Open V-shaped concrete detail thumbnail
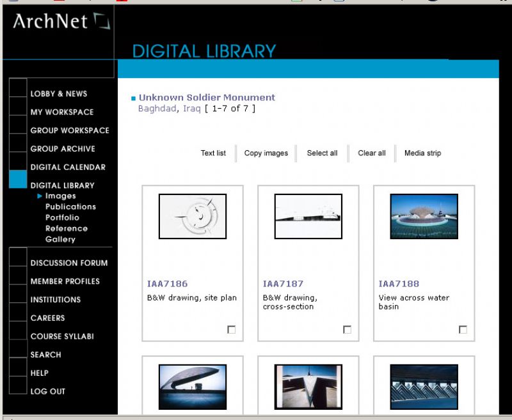 [x=308, y=387]
